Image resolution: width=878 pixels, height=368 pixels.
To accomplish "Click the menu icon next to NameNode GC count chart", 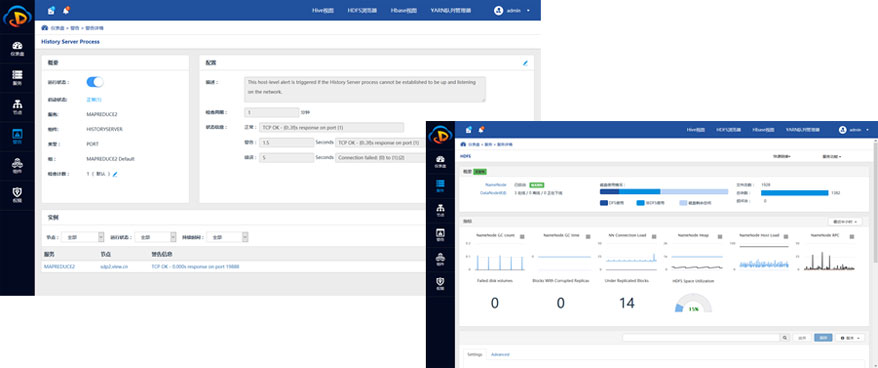I will click(522, 236).
